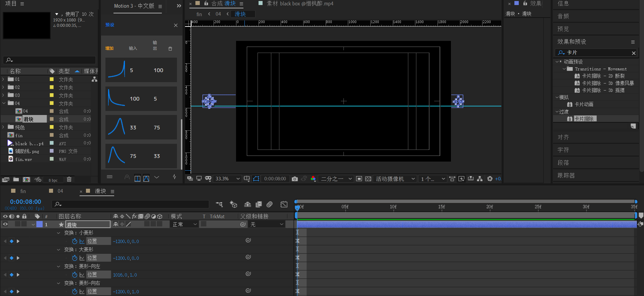Collapse the 变换：大菱形 group
Viewport: 644px width, 296px height.
pos(59,249)
